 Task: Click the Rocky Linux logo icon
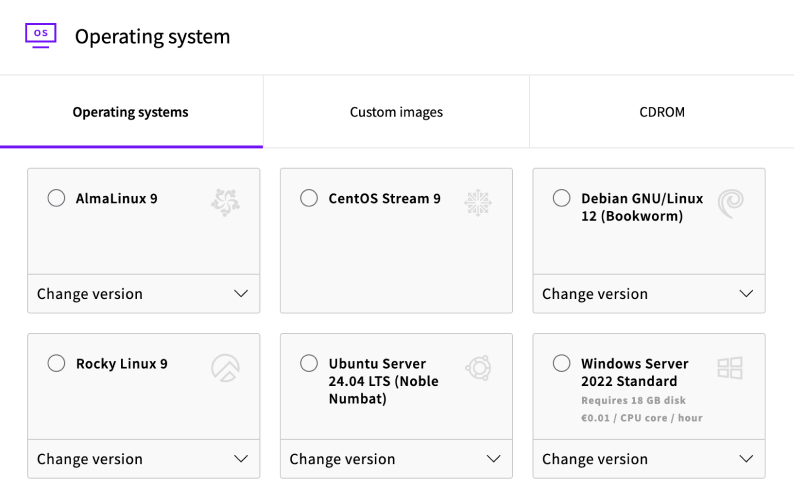click(225, 368)
